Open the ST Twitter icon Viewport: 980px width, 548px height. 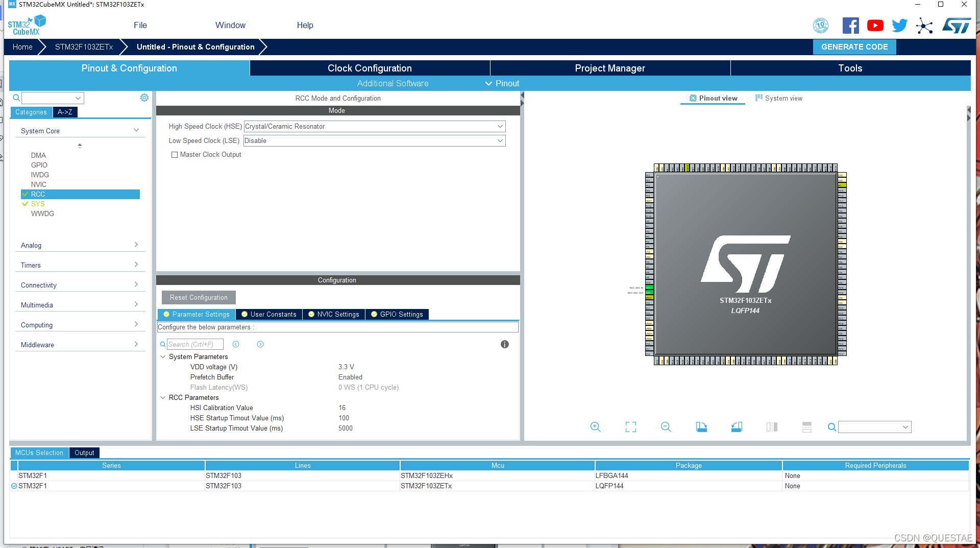click(899, 26)
